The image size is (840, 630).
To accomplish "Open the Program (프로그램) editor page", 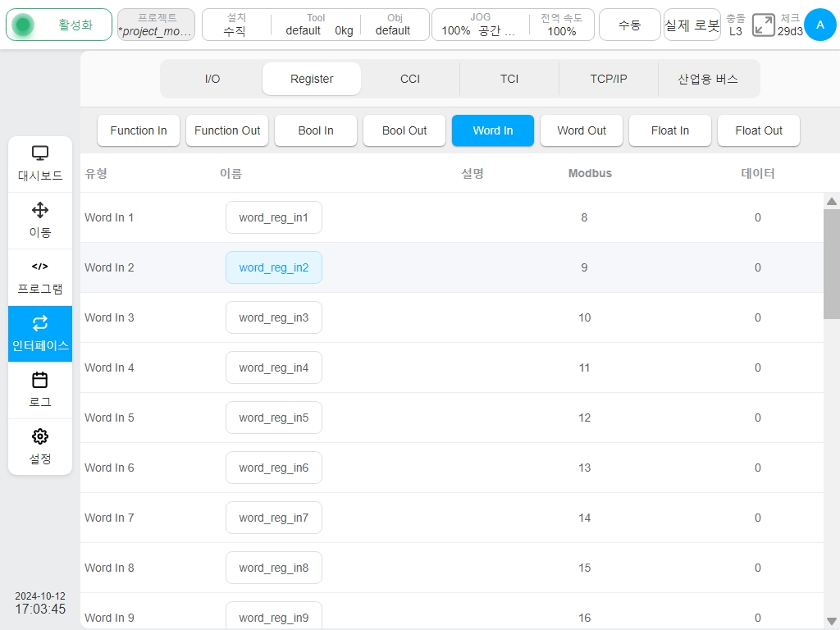I will point(40,277).
